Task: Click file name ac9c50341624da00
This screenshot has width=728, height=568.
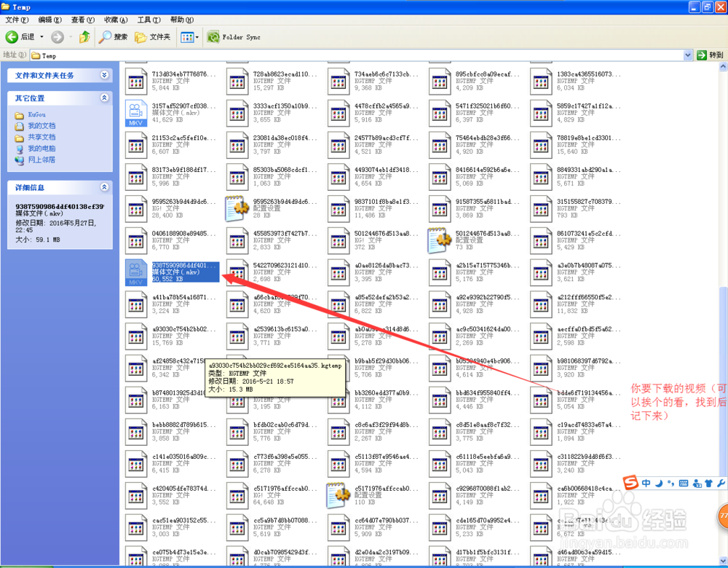Action: tap(487, 329)
